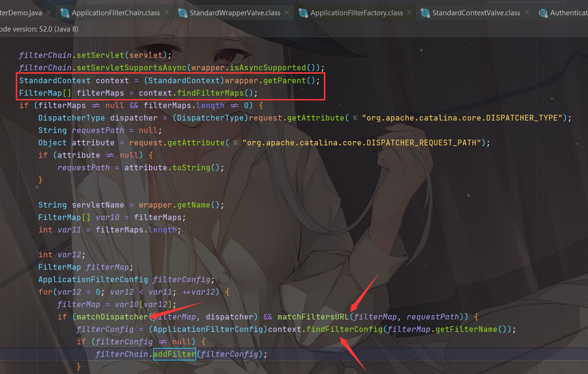
Task: Click 'StandardContext context' variable declaration
Action: [x=74, y=80]
